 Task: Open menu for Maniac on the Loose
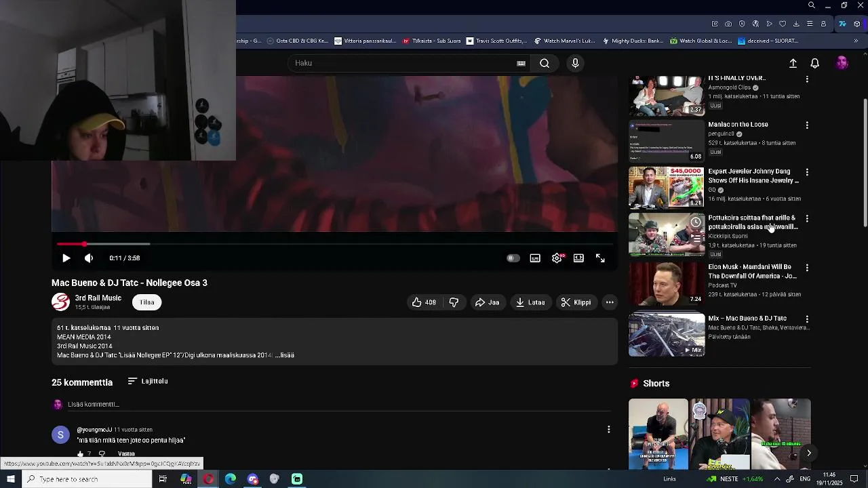807,125
